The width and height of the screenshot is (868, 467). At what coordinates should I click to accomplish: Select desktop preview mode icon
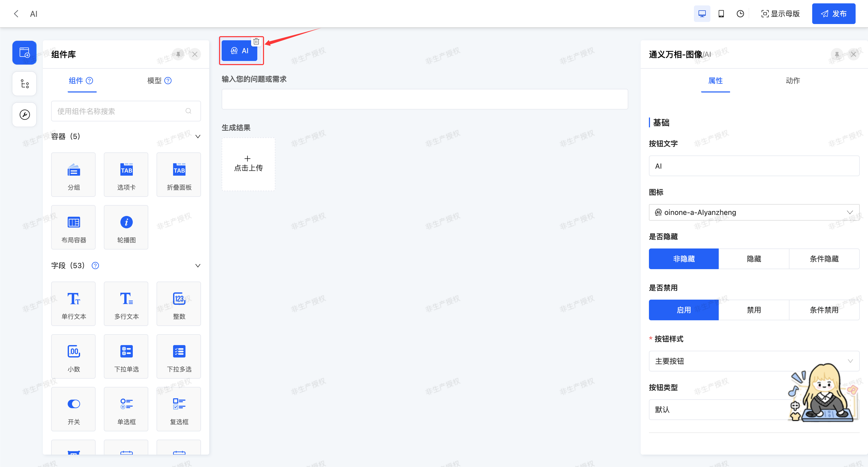click(702, 14)
